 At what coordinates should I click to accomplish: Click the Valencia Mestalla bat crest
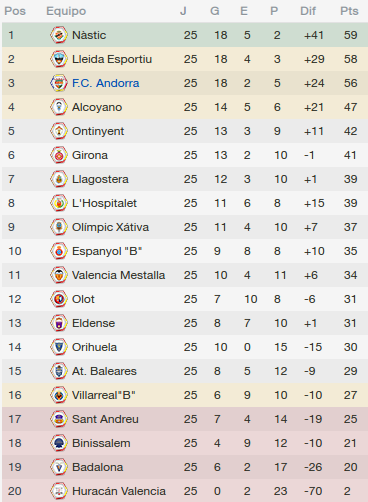[59, 275]
